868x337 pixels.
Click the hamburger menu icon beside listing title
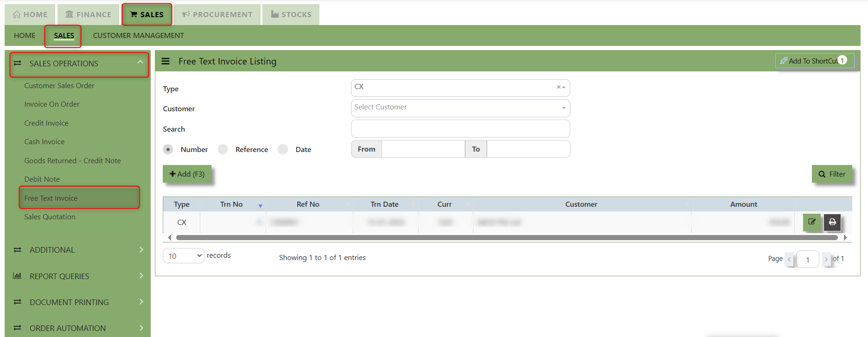(166, 61)
